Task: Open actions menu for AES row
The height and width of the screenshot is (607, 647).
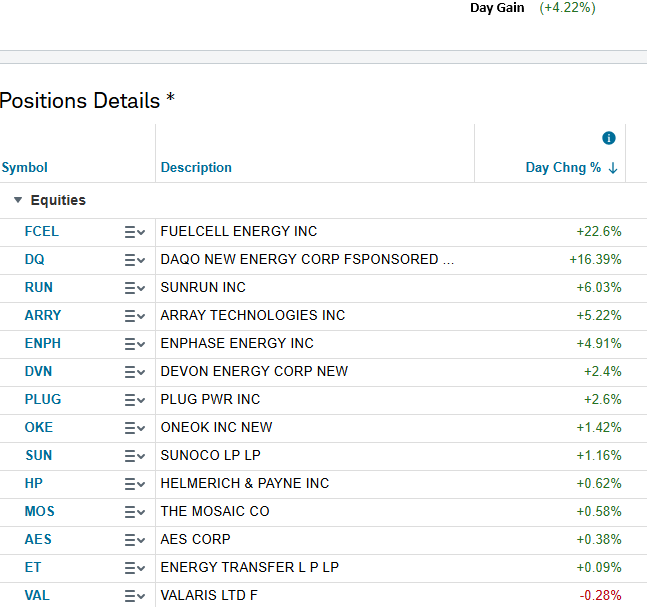Action: (x=135, y=540)
